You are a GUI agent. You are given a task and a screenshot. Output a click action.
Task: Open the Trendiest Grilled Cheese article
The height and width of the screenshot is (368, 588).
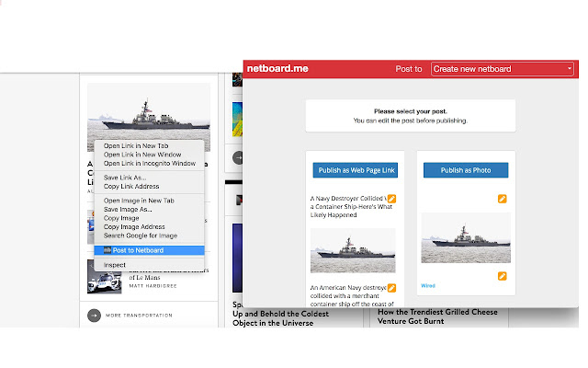click(x=437, y=316)
